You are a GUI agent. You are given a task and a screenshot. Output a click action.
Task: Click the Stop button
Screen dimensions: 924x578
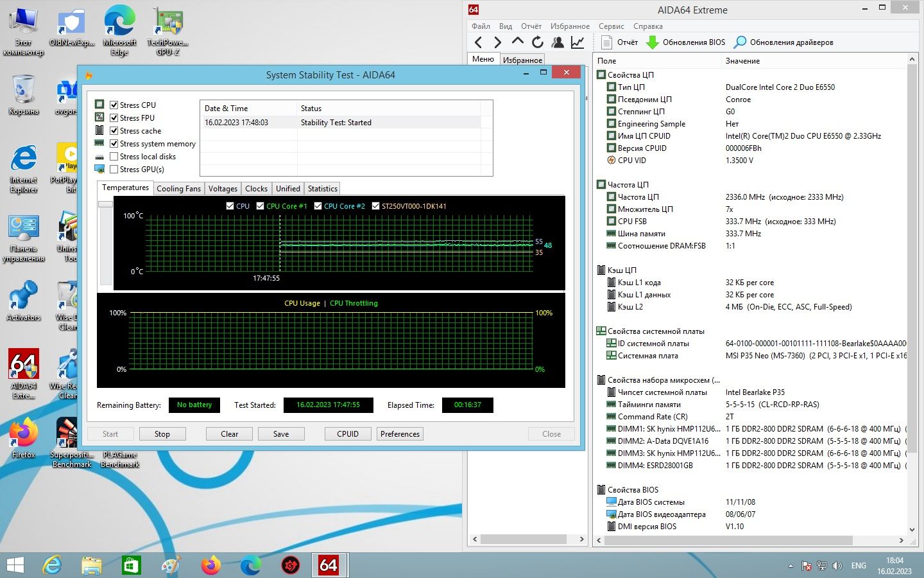(x=162, y=434)
